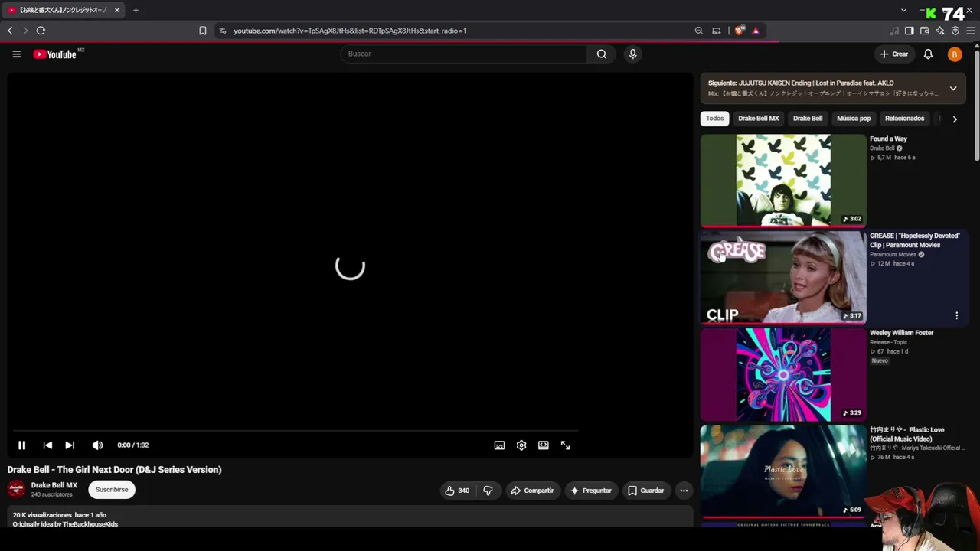Open the Brave Wallet icon

[925, 31]
